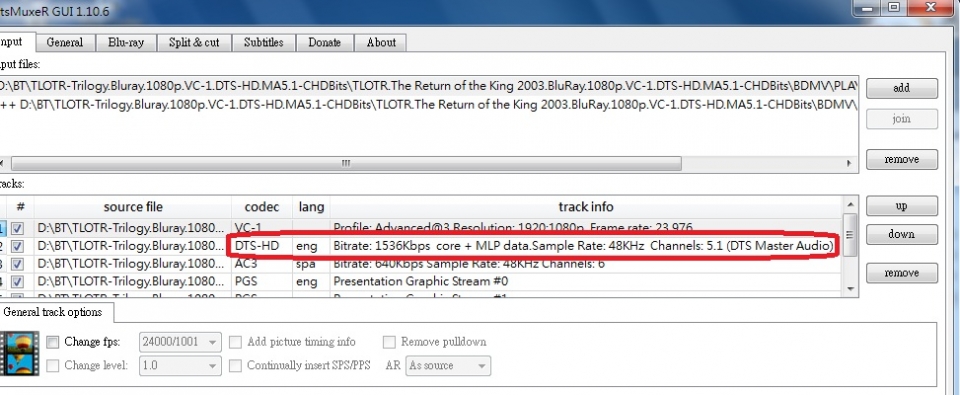Click the spa language cell
This screenshot has width=960, height=395.
click(311, 264)
